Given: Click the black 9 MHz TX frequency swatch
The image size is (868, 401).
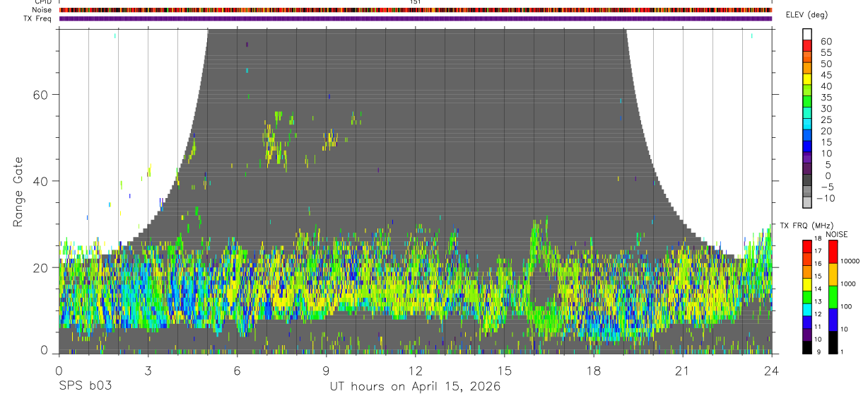Looking at the screenshot, I should pyautogui.click(x=807, y=347).
